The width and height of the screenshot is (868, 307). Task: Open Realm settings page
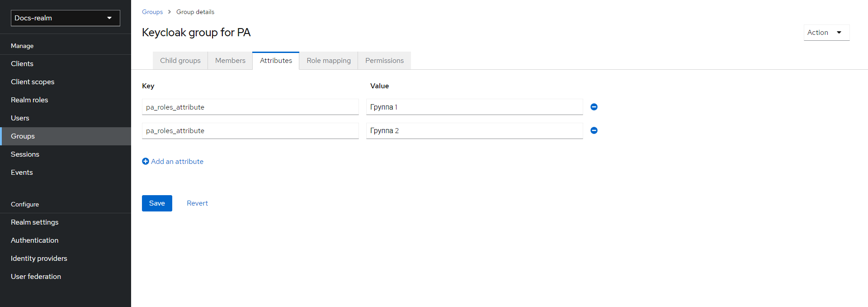[34, 222]
